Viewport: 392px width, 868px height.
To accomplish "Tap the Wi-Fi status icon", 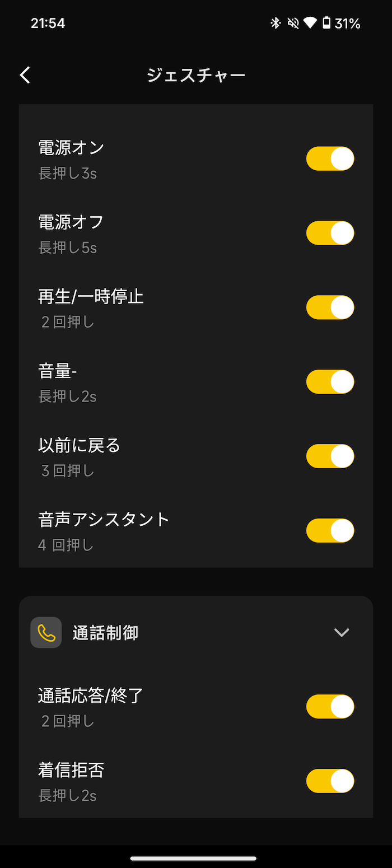I will (310, 23).
